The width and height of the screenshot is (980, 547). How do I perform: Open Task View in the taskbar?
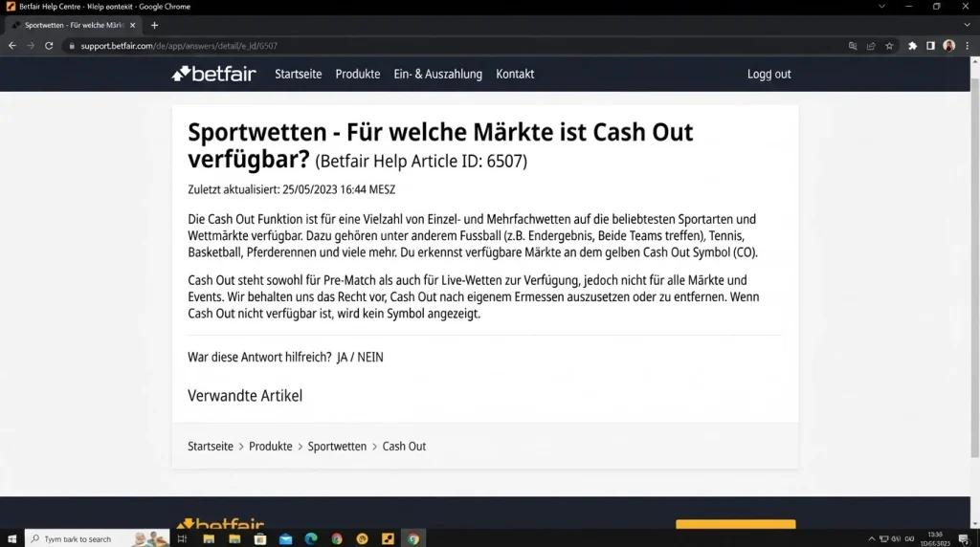[182, 538]
